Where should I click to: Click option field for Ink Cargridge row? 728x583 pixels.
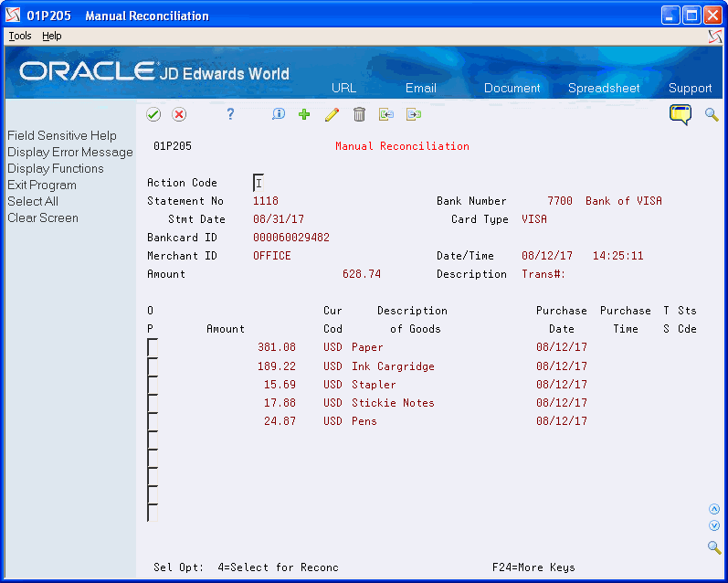pyautogui.click(x=153, y=366)
